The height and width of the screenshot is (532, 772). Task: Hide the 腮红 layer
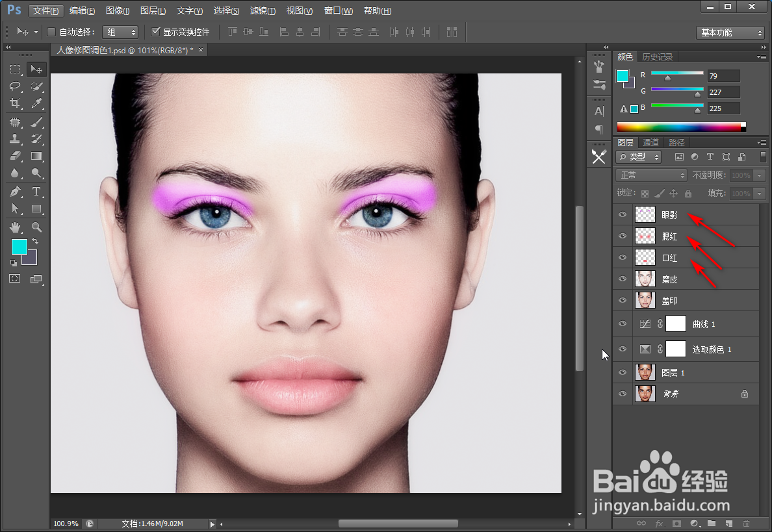(623, 236)
